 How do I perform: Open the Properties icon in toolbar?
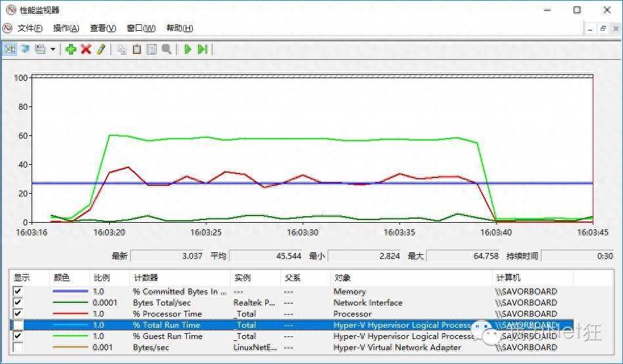[x=151, y=49]
